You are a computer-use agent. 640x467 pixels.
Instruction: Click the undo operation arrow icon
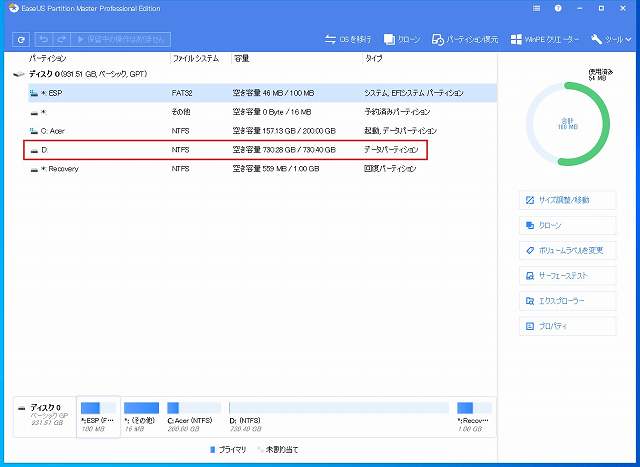44,39
